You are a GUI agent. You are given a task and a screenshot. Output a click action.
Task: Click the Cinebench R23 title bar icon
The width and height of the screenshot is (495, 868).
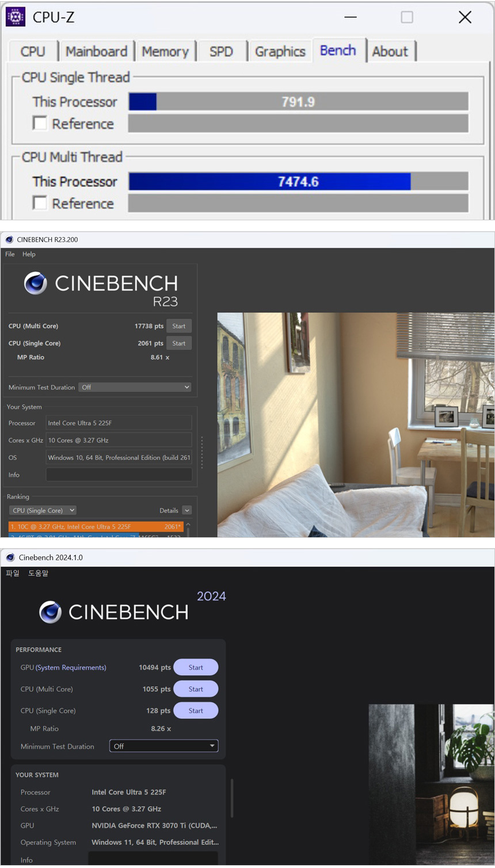(x=9, y=239)
